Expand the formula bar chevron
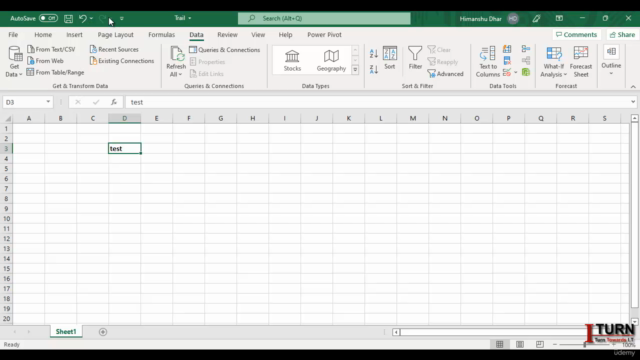 coord(633,102)
